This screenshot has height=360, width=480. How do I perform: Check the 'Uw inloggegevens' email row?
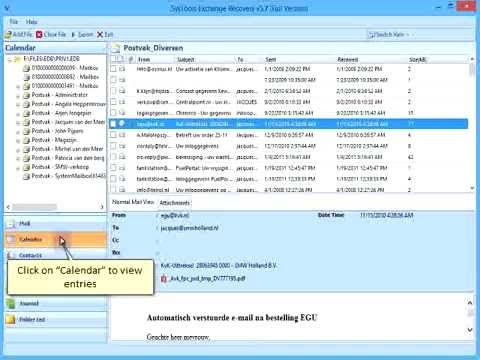coord(113,146)
